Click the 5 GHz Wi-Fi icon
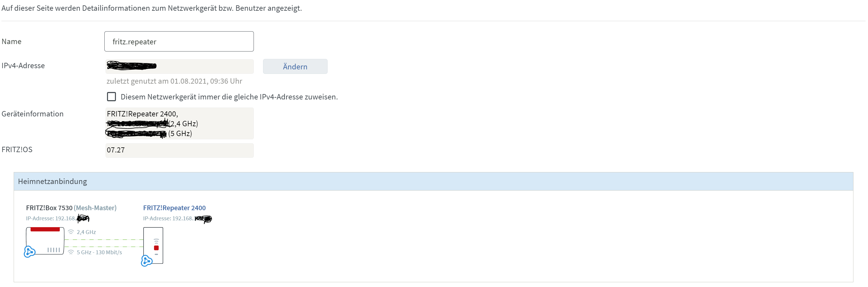868x287 pixels. (71, 252)
